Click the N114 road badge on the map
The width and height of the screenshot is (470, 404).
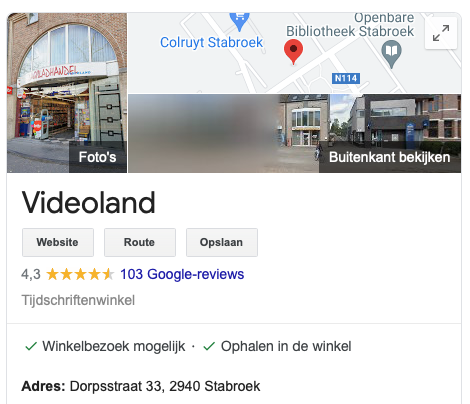(346, 78)
